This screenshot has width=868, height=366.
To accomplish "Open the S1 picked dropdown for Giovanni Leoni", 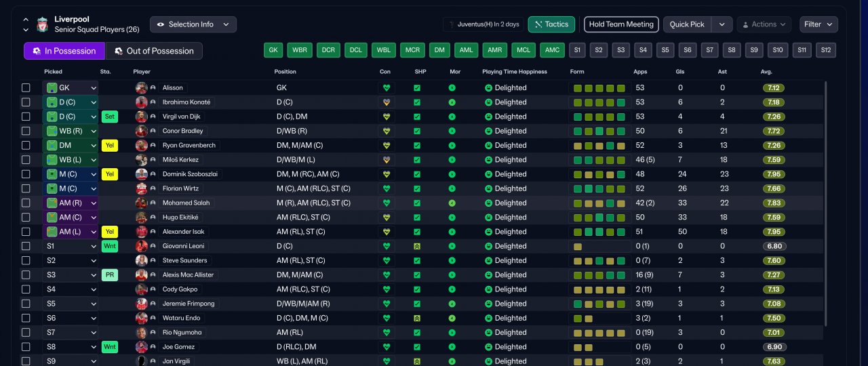I will (71, 246).
